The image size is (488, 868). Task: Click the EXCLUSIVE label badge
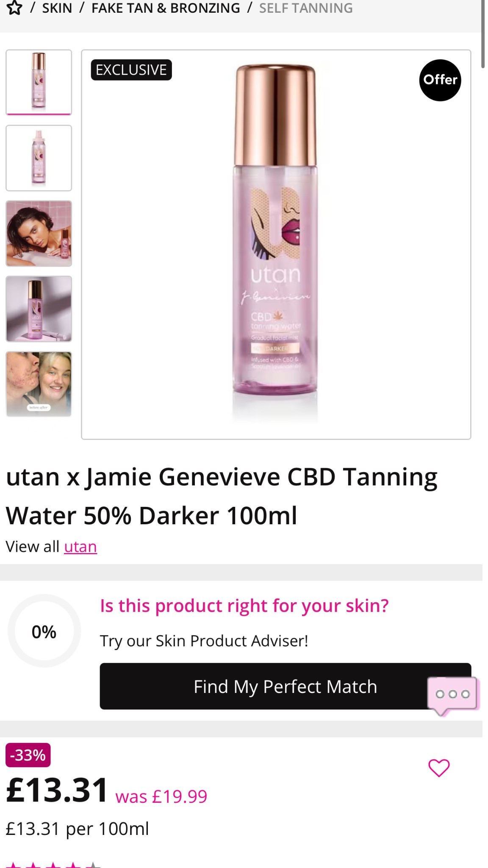coord(131,70)
